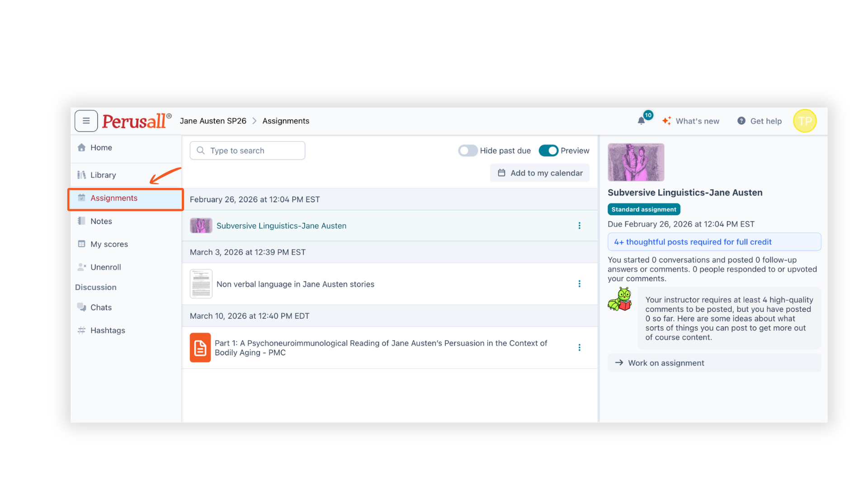The image size is (868, 488).
Task: Open Subversive Linguistics-Jane Austen assignment link
Action: [x=281, y=226]
